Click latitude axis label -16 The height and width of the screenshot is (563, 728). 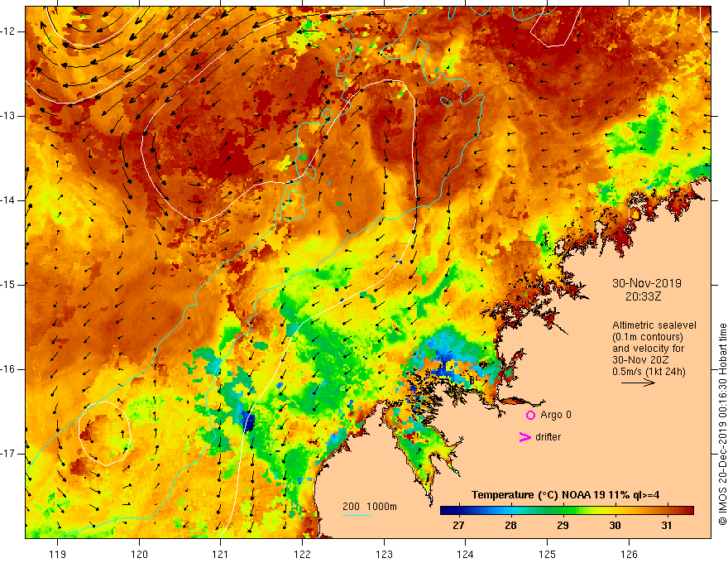tap(9, 369)
